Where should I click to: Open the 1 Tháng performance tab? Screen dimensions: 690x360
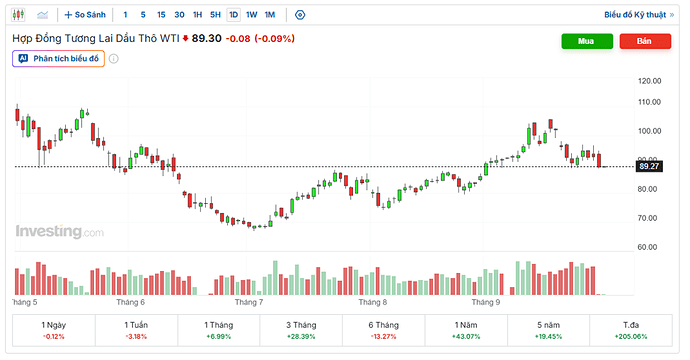[219, 330]
